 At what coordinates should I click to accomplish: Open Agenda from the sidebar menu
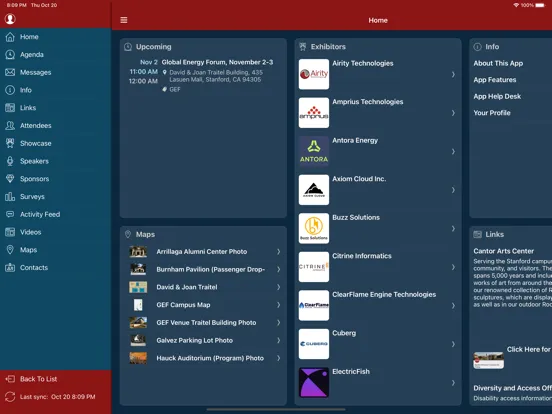(56, 55)
